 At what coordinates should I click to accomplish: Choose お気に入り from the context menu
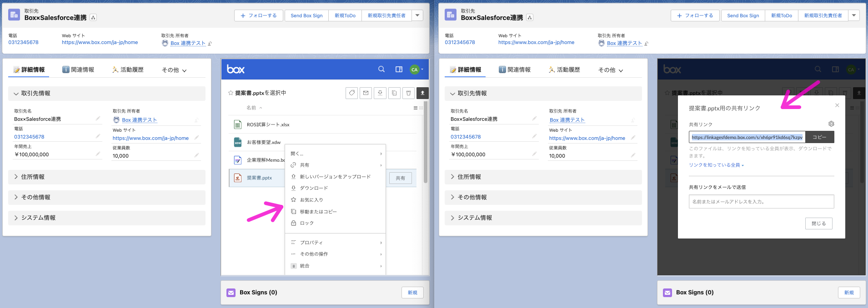pyautogui.click(x=336, y=200)
